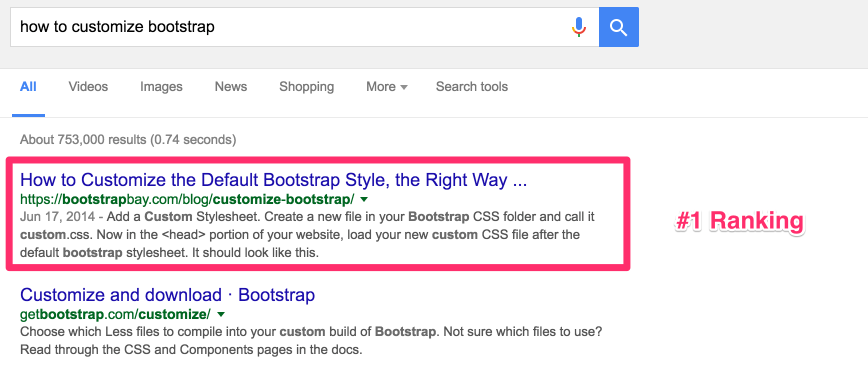
Task: Click into the search query field
Action: tap(304, 27)
